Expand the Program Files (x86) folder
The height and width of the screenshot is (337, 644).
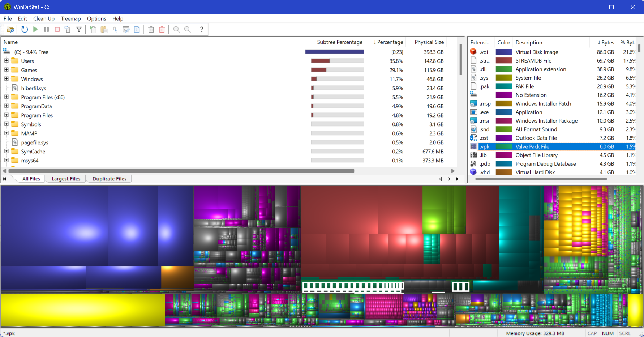coord(6,97)
